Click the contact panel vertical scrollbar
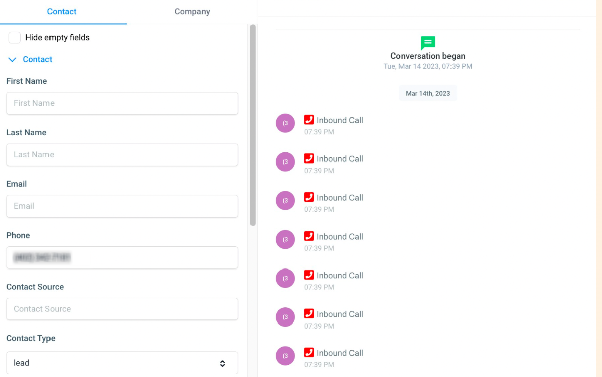 [x=253, y=125]
